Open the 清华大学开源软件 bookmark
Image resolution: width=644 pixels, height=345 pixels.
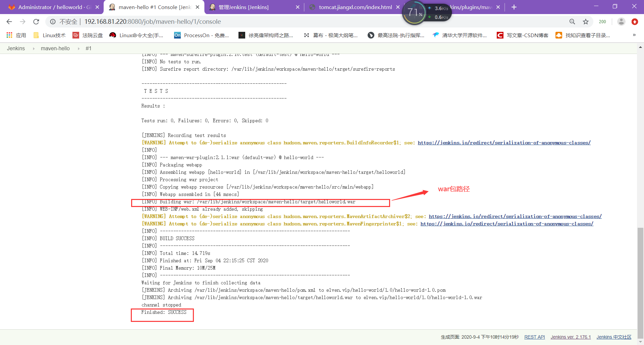pyautogui.click(x=460, y=35)
